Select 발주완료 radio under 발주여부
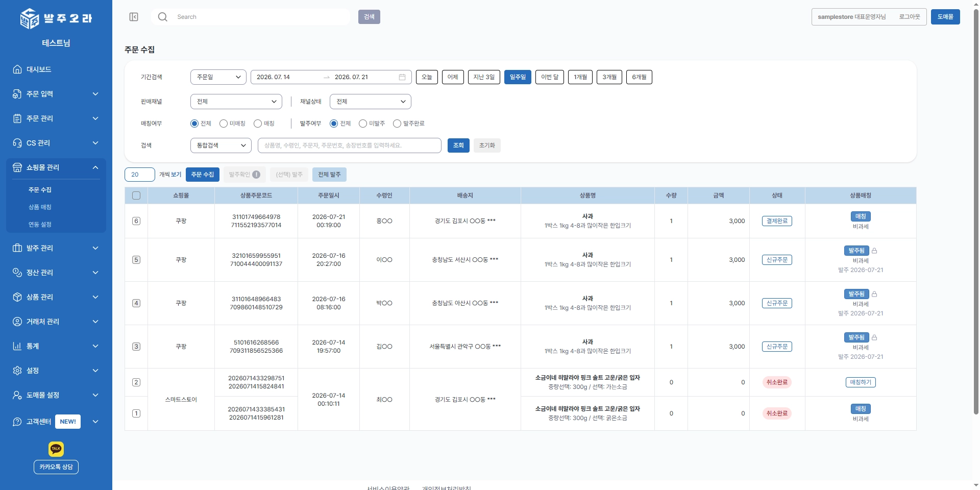 point(397,124)
